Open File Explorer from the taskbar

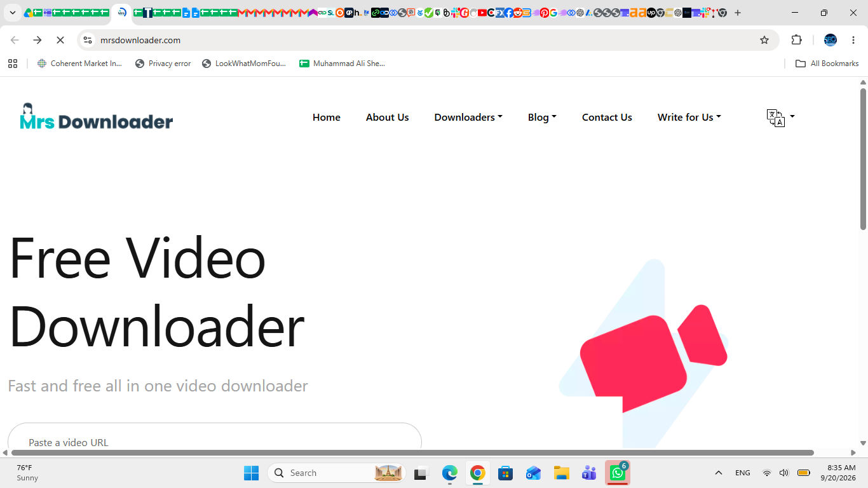point(561,473)
